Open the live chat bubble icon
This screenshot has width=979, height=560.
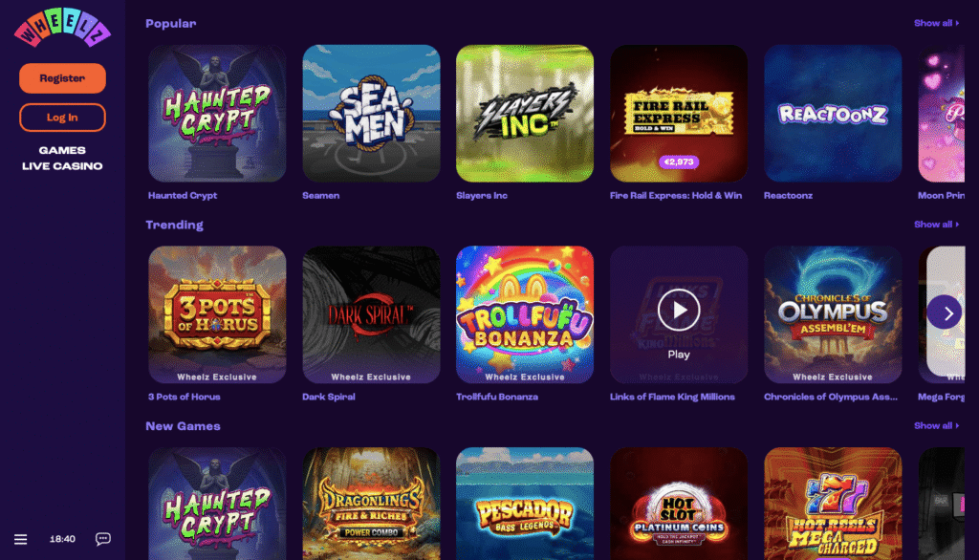[x=103, y=539]
